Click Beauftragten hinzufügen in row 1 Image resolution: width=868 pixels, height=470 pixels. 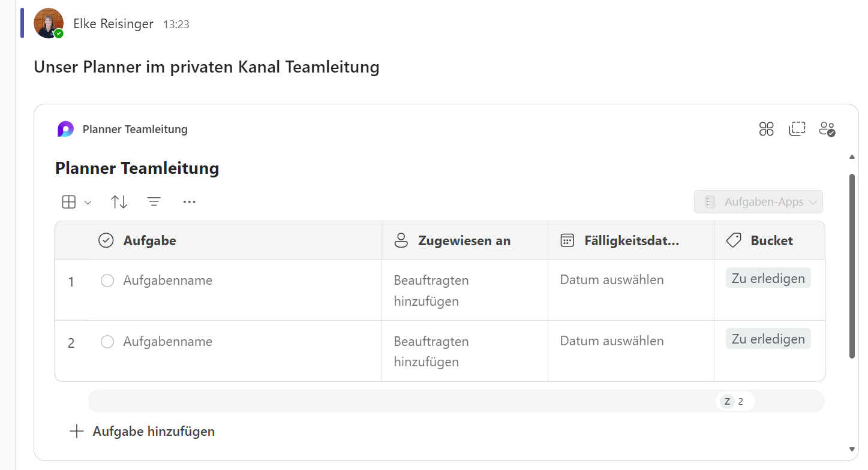point(431,291)
